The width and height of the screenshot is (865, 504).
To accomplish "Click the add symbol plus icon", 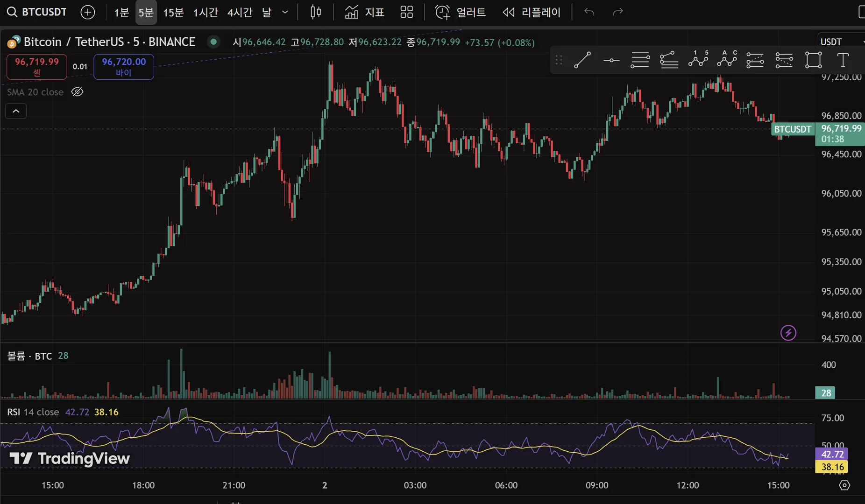I will (x=88, y=12).
